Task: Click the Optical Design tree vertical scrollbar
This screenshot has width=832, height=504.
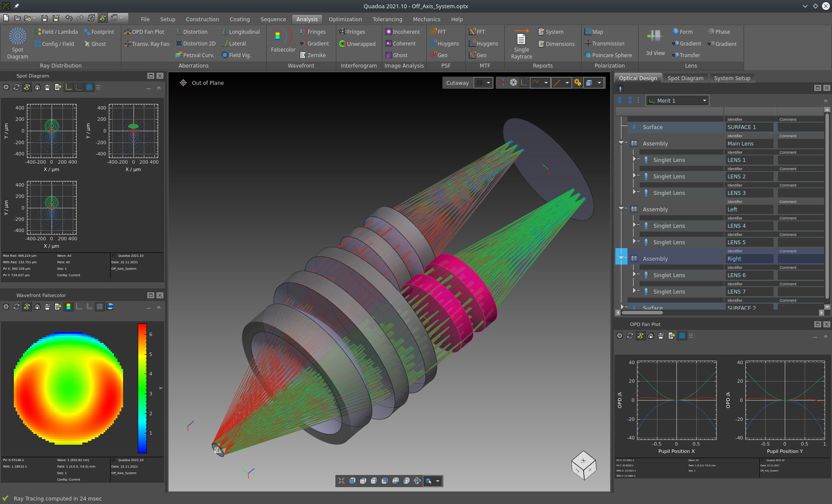Action: point(827,206)
